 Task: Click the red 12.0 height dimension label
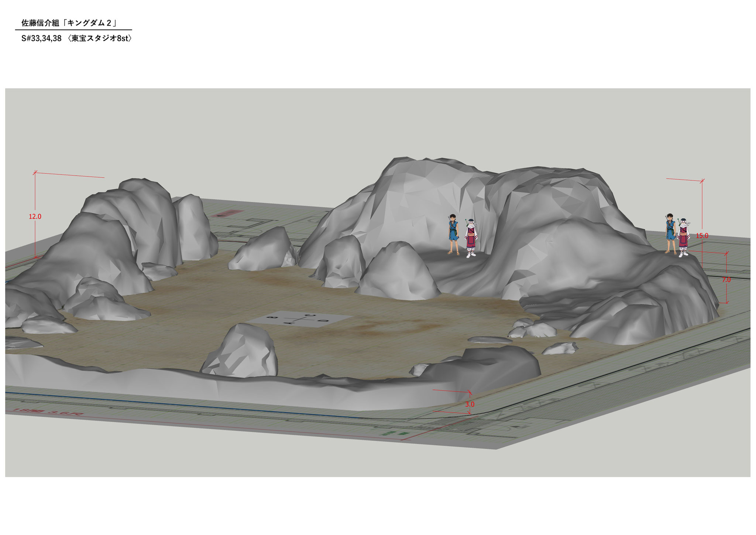click(x=35, y=217)
